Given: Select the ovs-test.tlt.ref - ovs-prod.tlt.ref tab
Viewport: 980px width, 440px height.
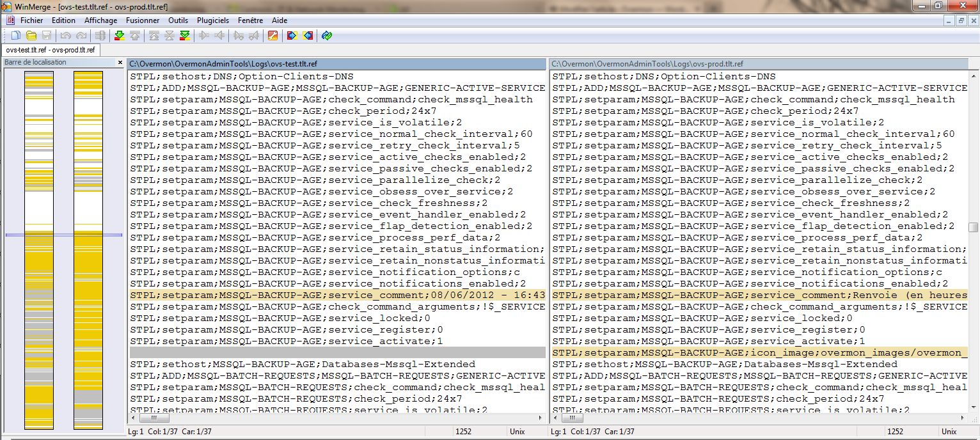Looking at the screenshot, I should [51, 50].
